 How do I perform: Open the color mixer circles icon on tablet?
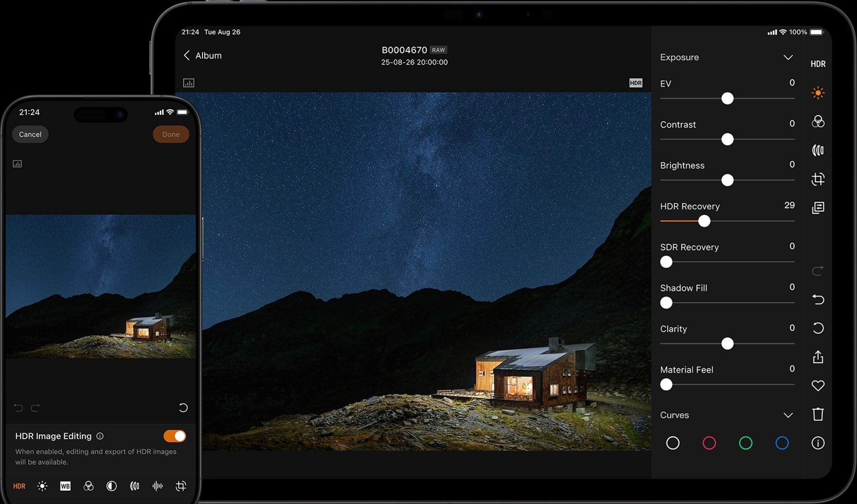(x=818, y=122)
